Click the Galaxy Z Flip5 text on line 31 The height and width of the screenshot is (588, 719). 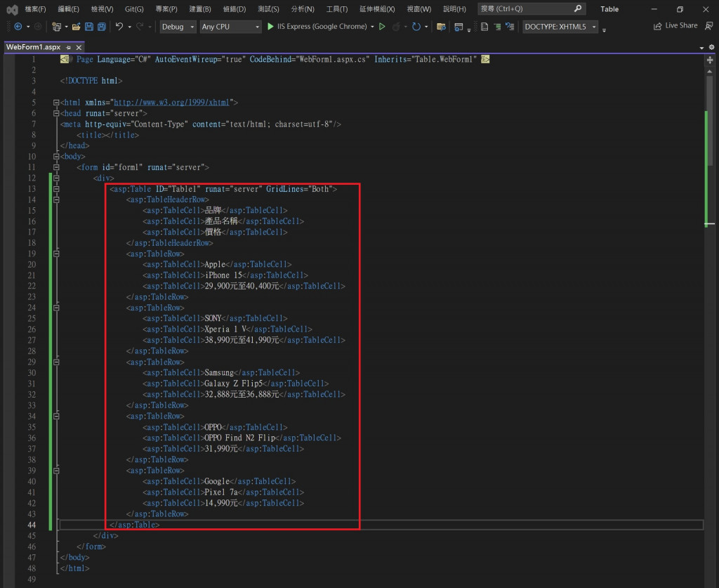233,384
